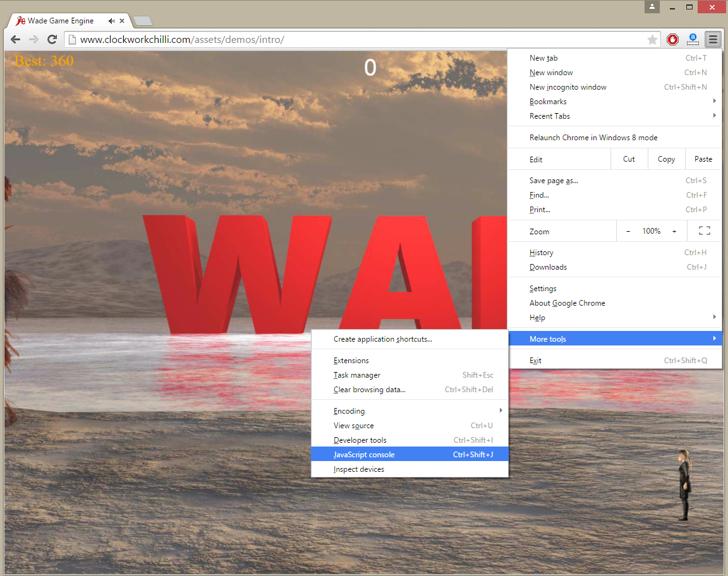Go back to the previous page

(x=15, y=39)
